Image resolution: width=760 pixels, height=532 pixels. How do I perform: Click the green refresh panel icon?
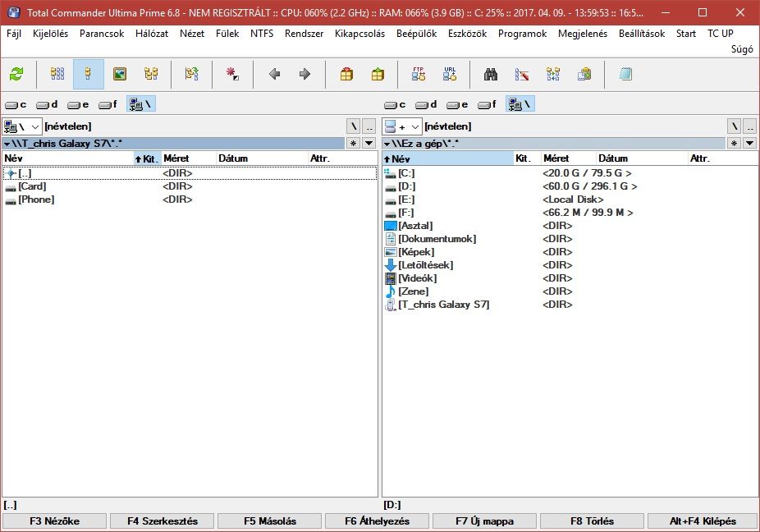click(x=16, y=74)
